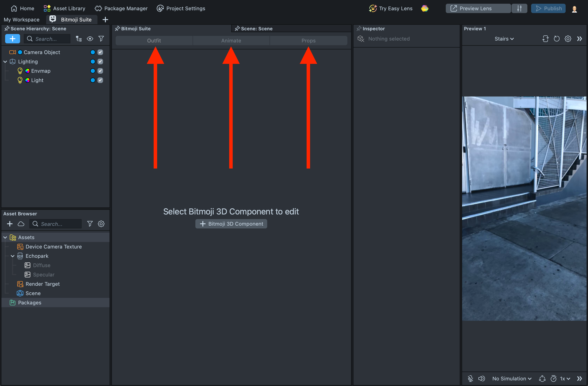
Task: Uncheck the Camera Object enabled checkbox
Action: tap(100, 52)
